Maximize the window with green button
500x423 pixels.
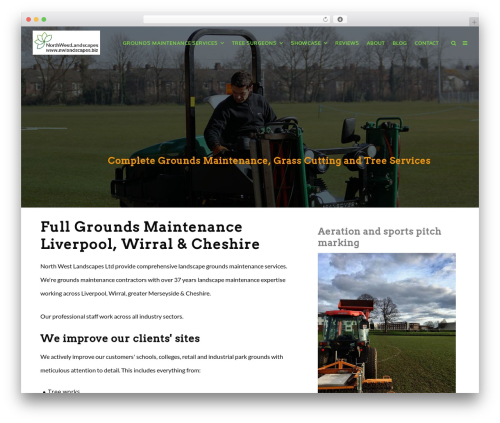coord(44,20)
